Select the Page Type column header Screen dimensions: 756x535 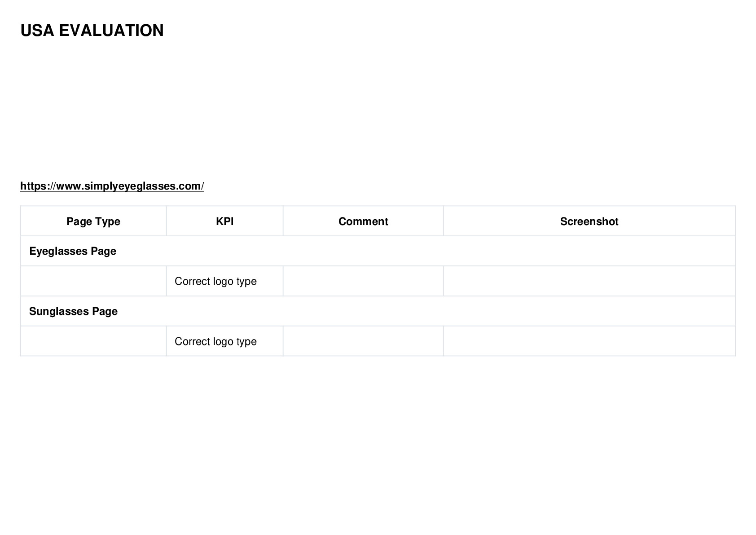click(93, 221)
